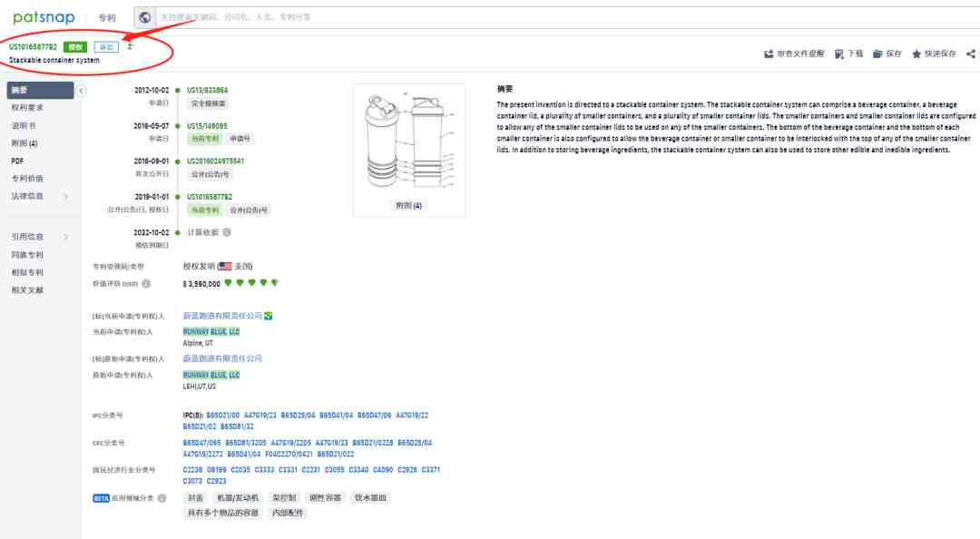Open the PDF sidebar item
The height and width of the screenshot is (539, 980).
coord(17,161)
